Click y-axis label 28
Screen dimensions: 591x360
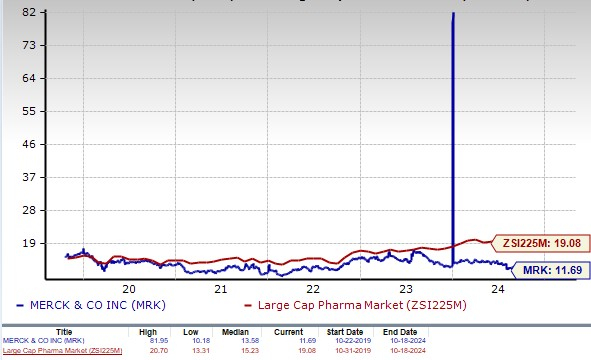tap(29, 210)
